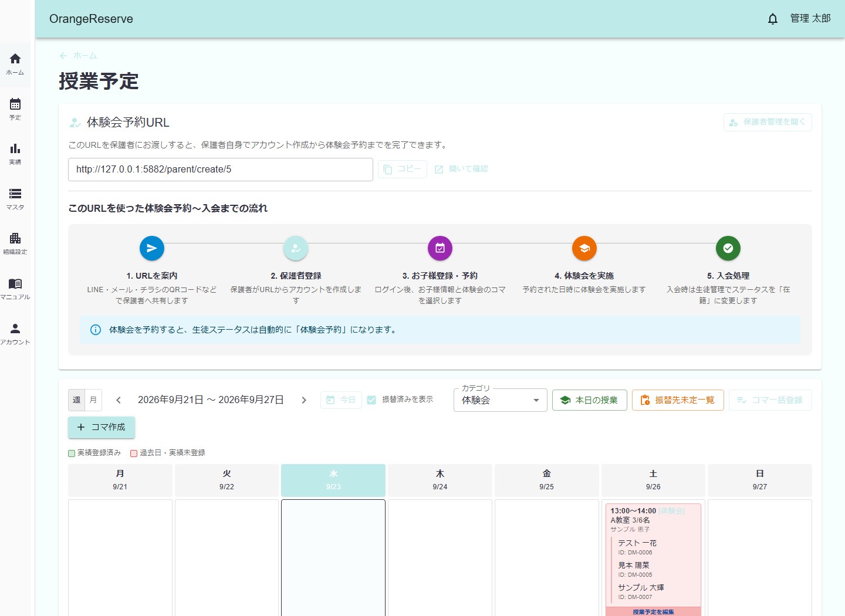Click コマ一括登録 button
This screenshot has height=616, width=845.
(x=770, y=400)
